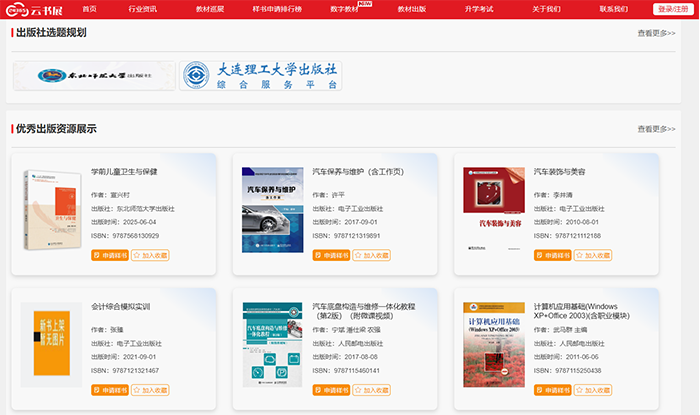Open 样书申请排行榜 in the navigation
The width and height of the screenshot is (700, 415).
click(278, 9)
